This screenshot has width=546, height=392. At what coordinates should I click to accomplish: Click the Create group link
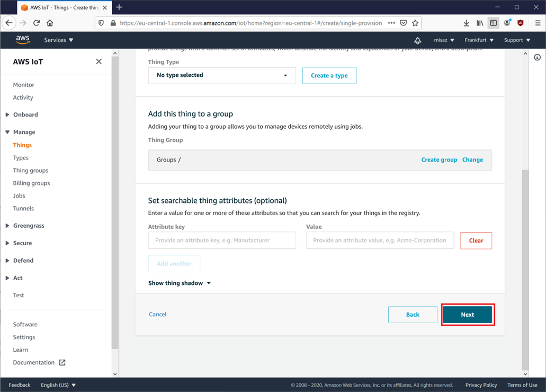(x=439, y=159)
